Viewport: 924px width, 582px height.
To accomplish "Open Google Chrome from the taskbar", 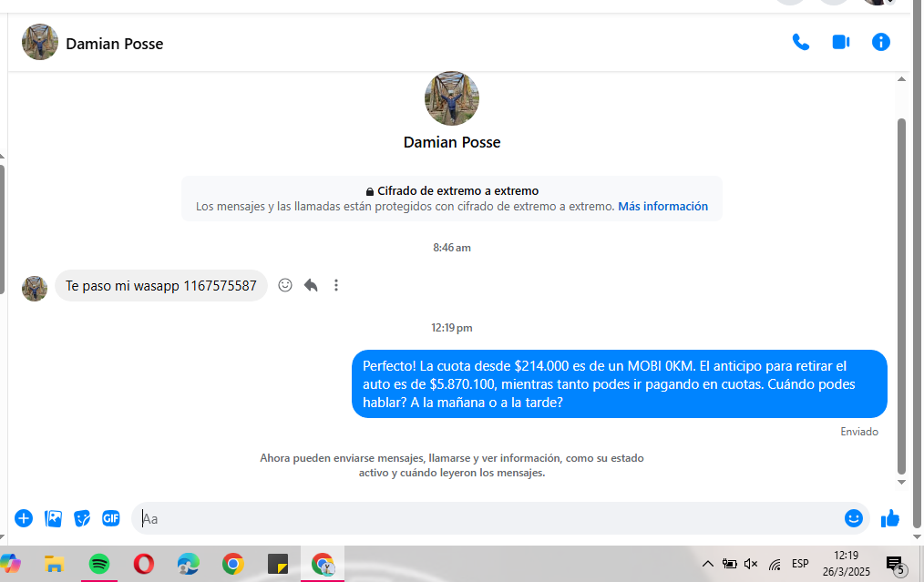I will 233,564.
